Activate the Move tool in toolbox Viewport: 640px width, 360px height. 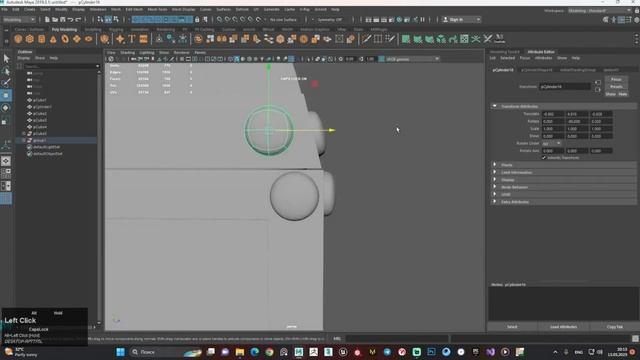click(6, 96)
